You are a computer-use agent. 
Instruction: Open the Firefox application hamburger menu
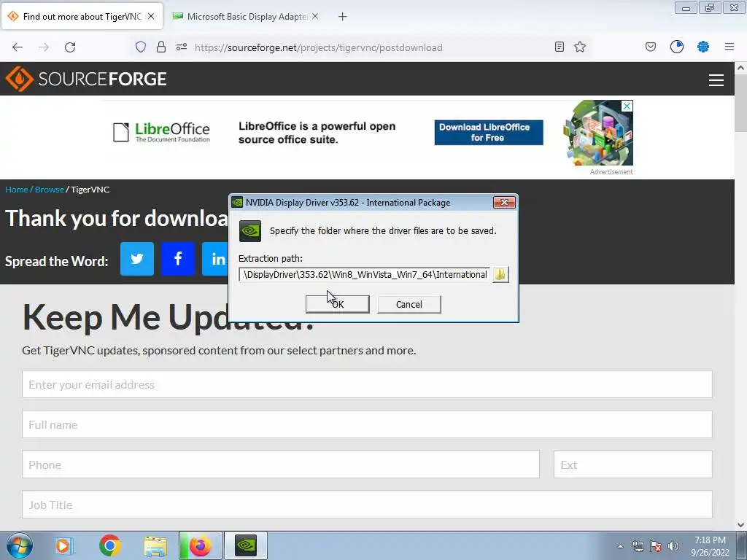coord(729,47)
